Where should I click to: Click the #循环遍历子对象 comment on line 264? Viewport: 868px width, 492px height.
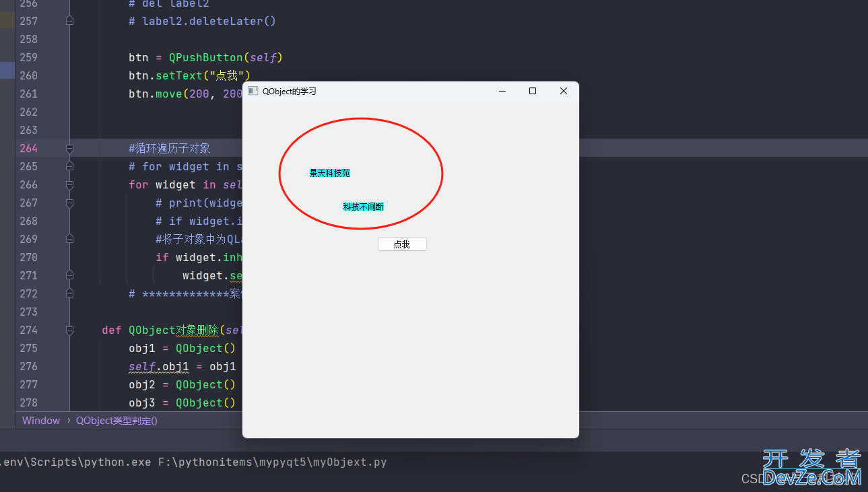click(170, 148)
